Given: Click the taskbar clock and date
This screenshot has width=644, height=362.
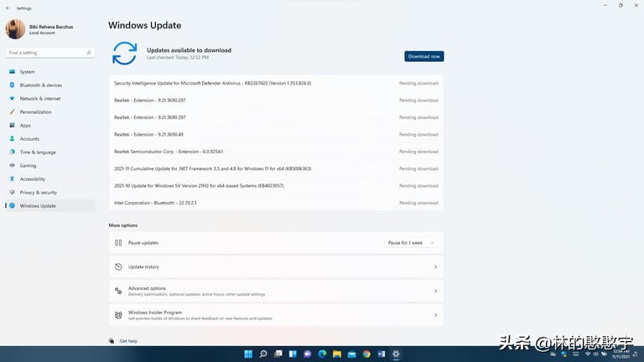Looking at the screenshot, I should tap(621, 354).
